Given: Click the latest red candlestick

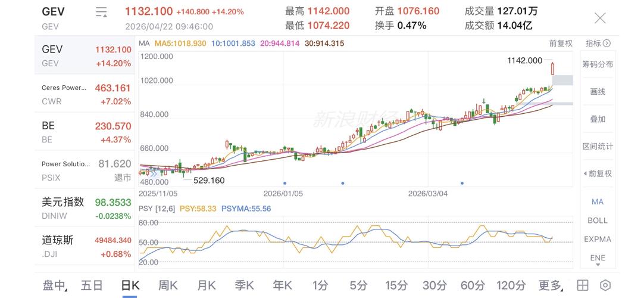Looking at the screenshot, I should 552,68.
